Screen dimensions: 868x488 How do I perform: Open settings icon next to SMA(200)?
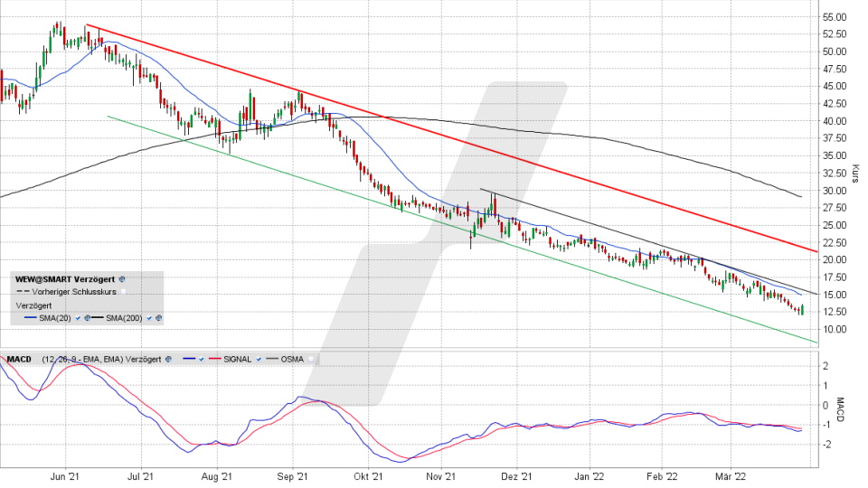pos(158,318)
